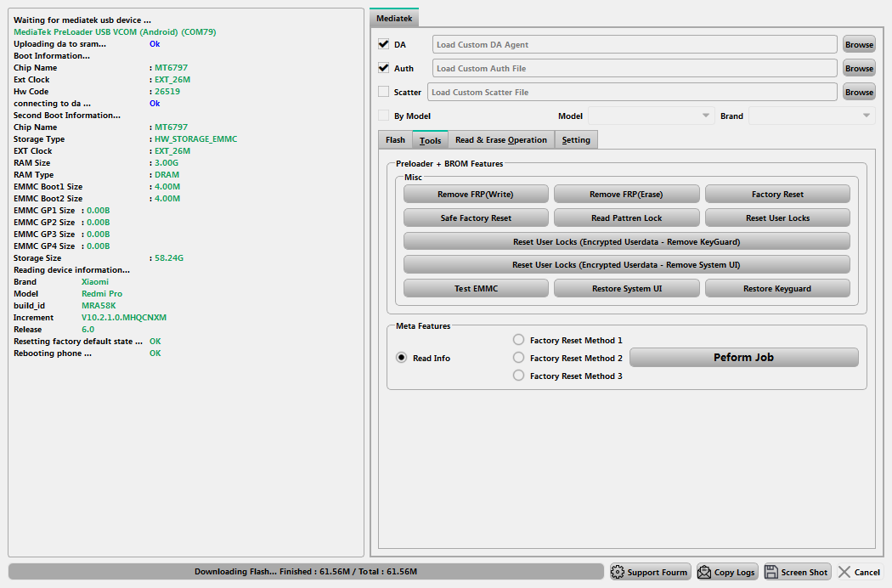Toggle the DA checkbox
Screen dimensions: 892x588
[383, 44]
